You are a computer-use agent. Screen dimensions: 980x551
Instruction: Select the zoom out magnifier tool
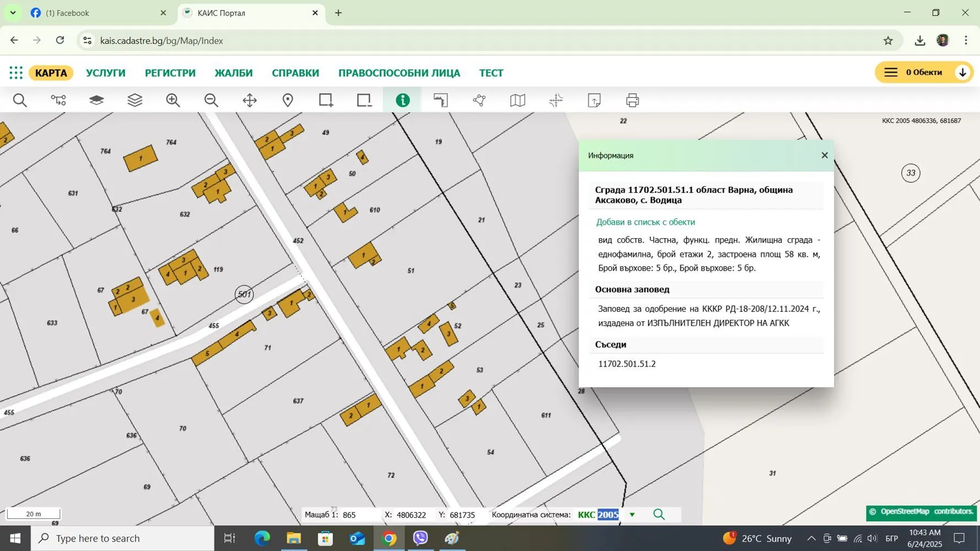(x=211, y=100)
